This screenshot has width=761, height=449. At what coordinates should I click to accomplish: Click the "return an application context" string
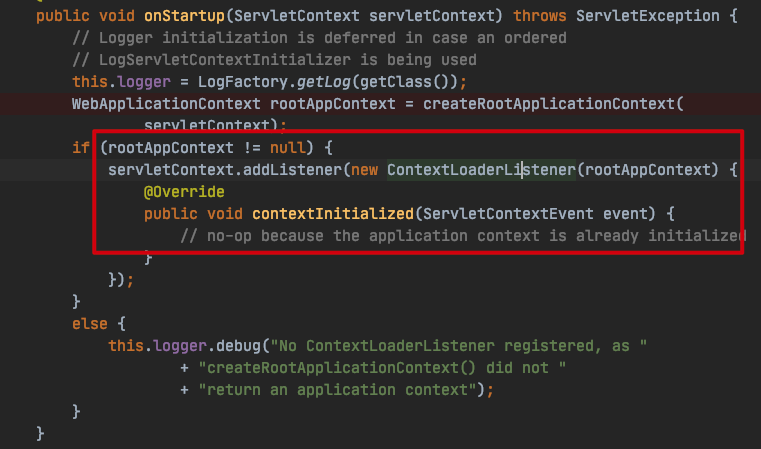pos(337,390)
